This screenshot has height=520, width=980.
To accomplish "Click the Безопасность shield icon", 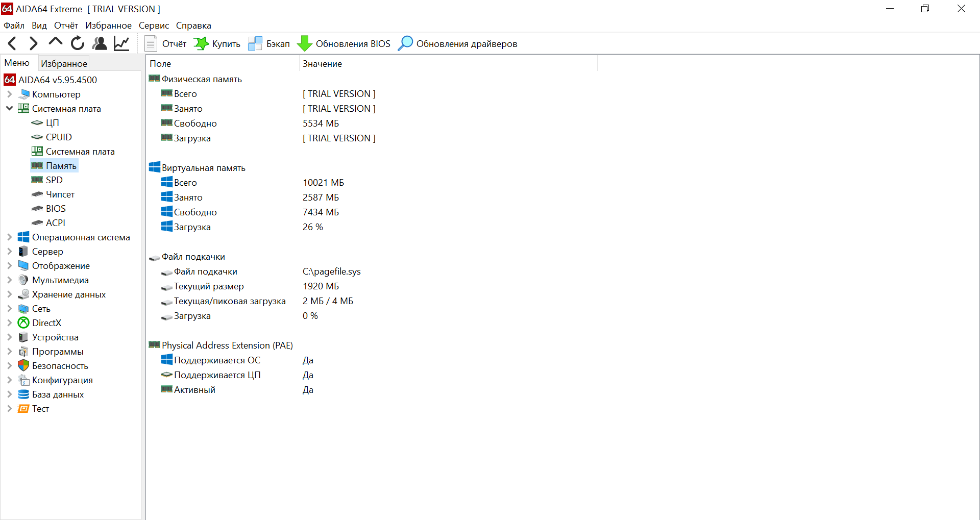I will pyautogui.click(x=23, y=365).
